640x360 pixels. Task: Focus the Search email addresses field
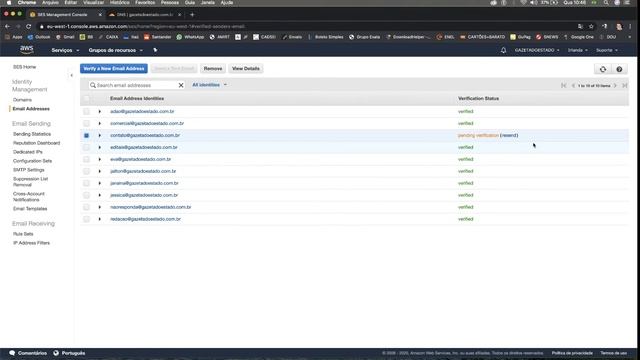pos(137,85)
